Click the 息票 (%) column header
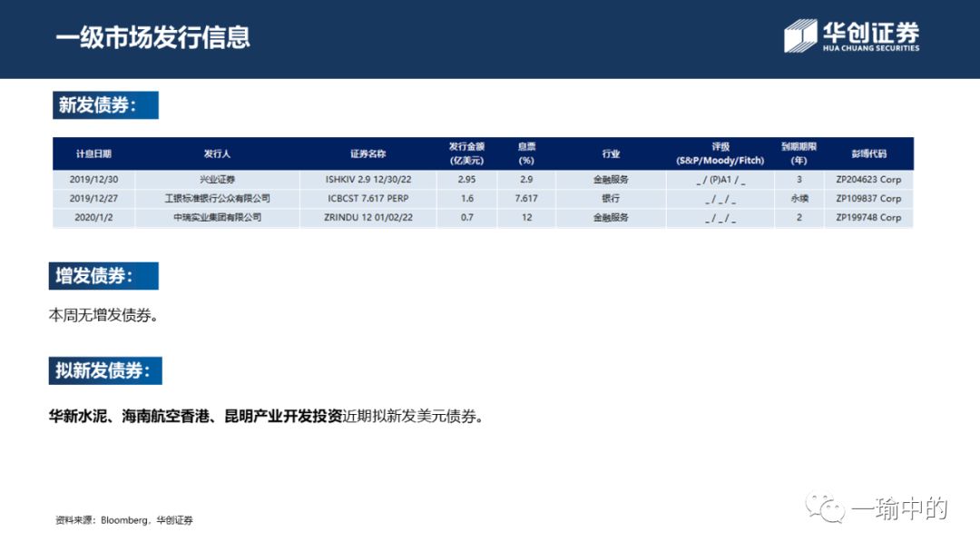This screenshot has width=980, height=552. 526,153
